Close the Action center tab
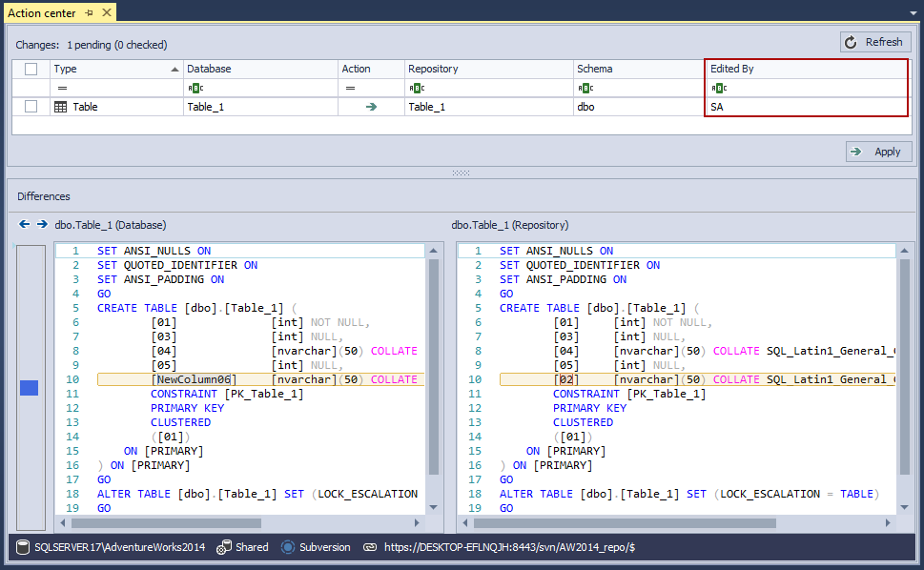 (107, 13)
